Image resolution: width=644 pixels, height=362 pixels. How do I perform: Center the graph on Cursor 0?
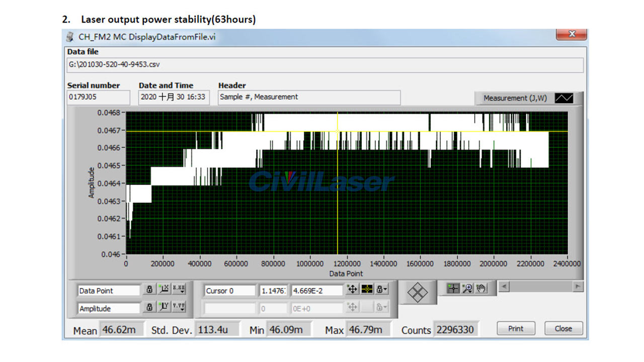(352, 290)
